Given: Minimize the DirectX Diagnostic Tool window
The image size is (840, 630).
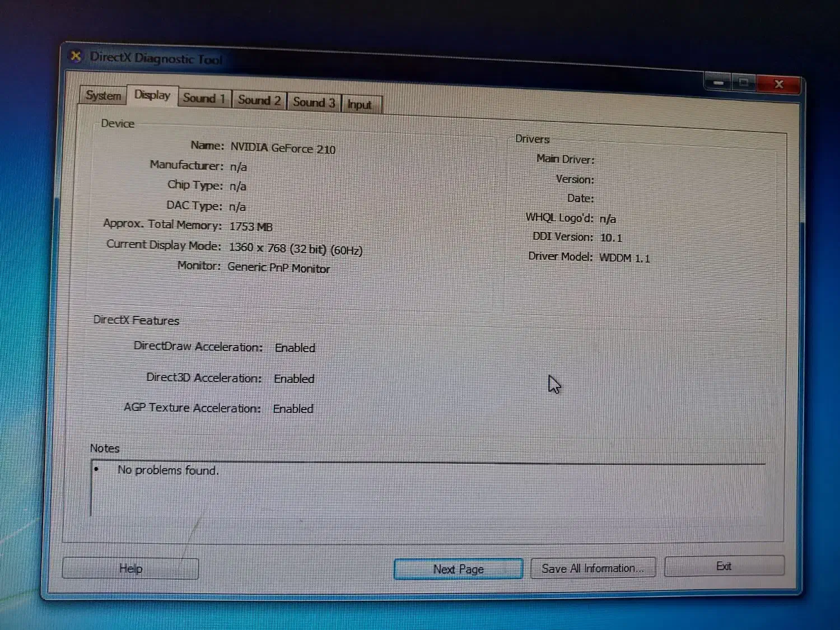Looking at the screenshot, I should pos(718,83).
